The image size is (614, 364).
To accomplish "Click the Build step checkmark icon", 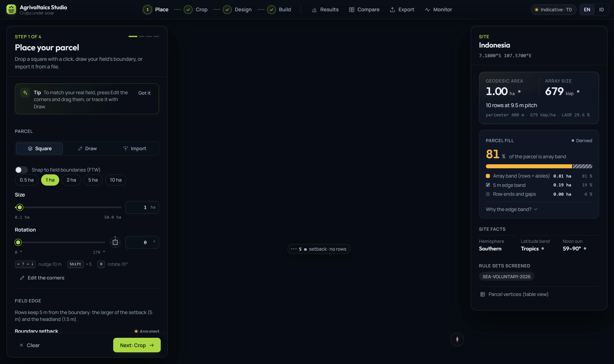I will pyautogui.click(x=271, y=10).
